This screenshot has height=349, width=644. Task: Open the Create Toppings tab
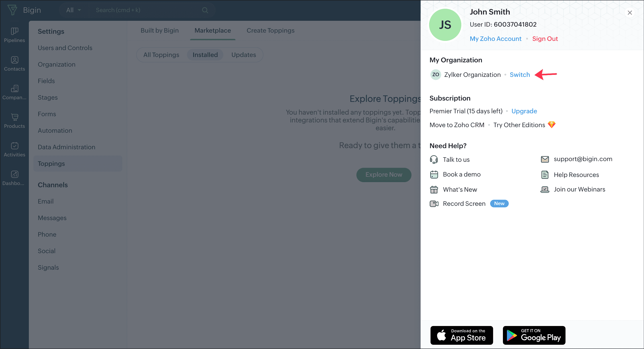click(270, 30)
